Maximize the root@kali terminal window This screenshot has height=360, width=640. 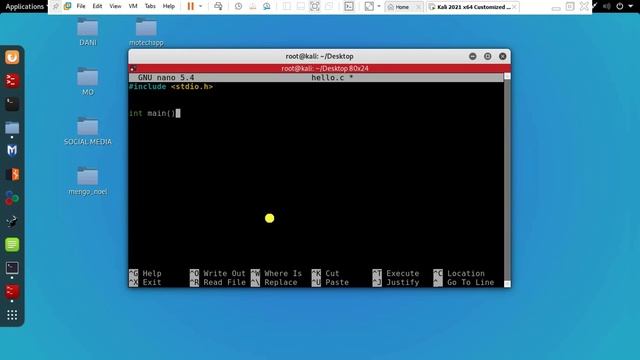click(488, 56)
